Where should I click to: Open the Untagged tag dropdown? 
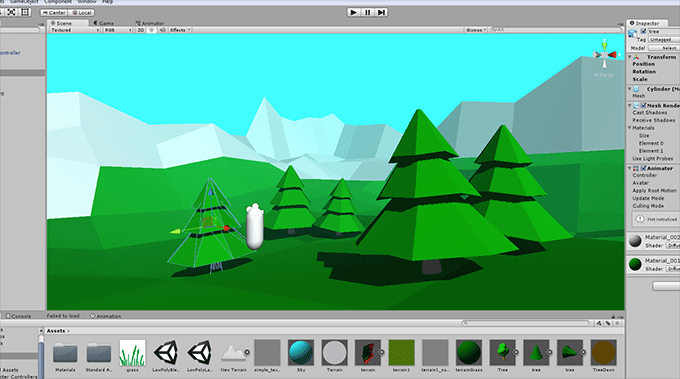[x=664, y=39]
